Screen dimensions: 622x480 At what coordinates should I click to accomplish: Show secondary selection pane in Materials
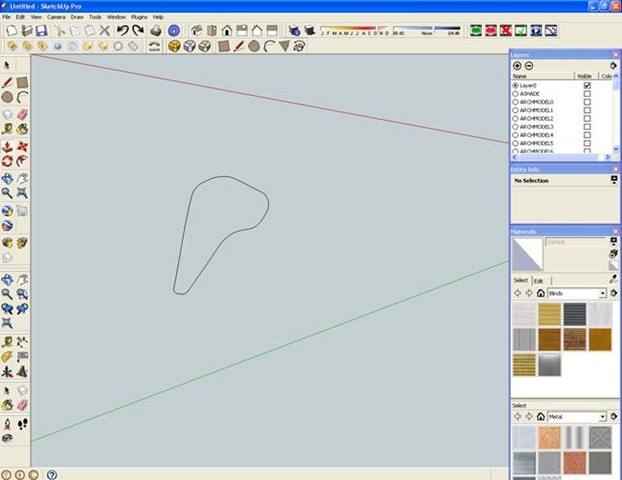click(614, 241)
